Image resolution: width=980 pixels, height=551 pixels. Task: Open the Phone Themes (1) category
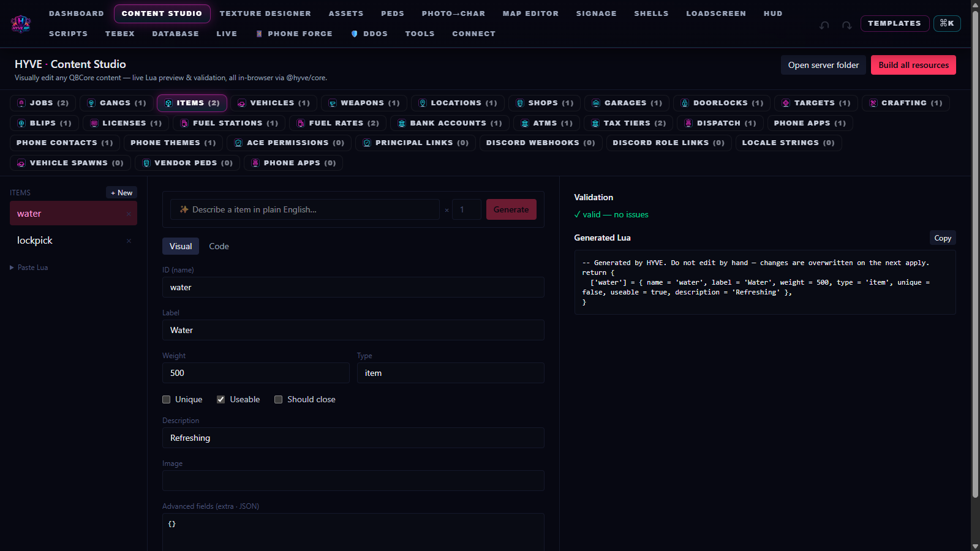(x=173, y=143)
